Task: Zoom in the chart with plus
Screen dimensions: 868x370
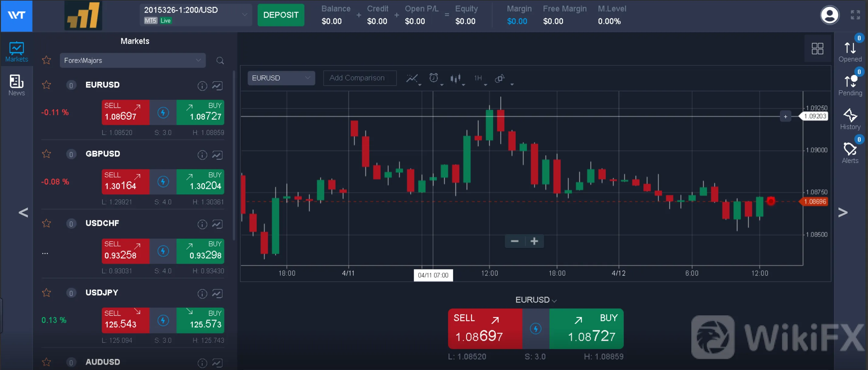Action: [x=534, y=241]
